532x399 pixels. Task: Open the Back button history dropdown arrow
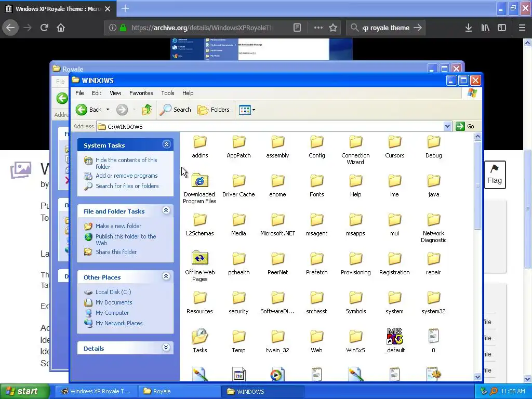click(108, 110)
